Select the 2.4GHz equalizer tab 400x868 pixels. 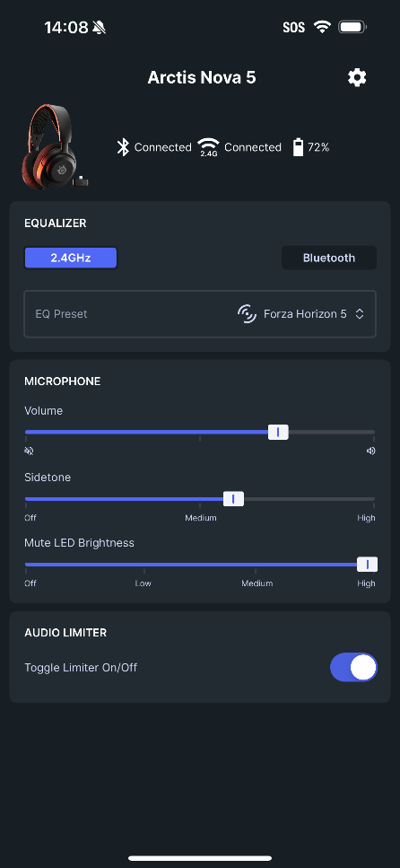coord(71,258)
